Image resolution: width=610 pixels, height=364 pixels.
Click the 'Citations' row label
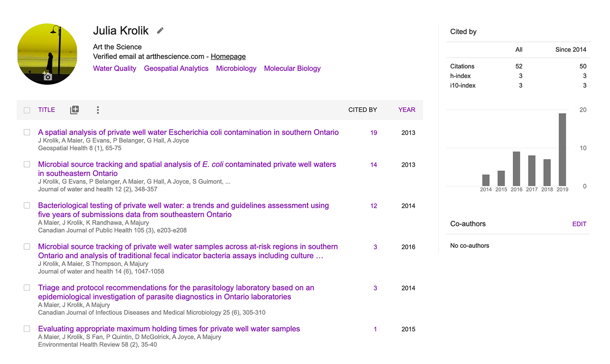click(462, 66)
